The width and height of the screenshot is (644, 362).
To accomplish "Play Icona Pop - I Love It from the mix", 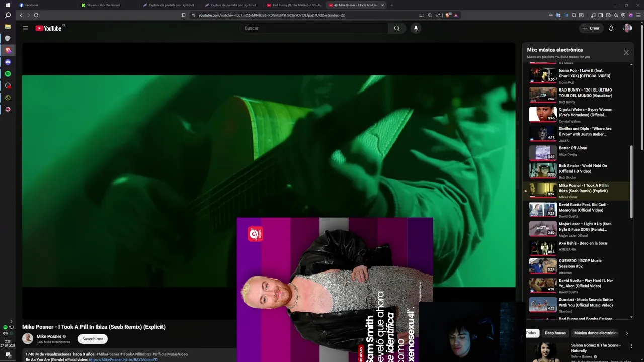I will [576, 75].
